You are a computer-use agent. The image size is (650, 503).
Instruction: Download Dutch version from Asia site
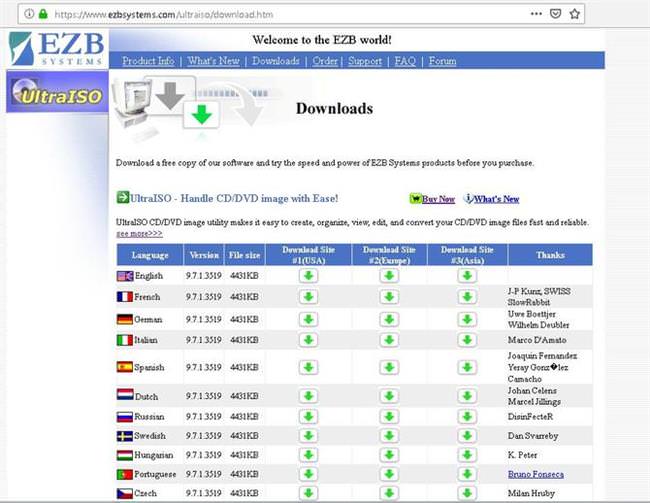[467, 396]
